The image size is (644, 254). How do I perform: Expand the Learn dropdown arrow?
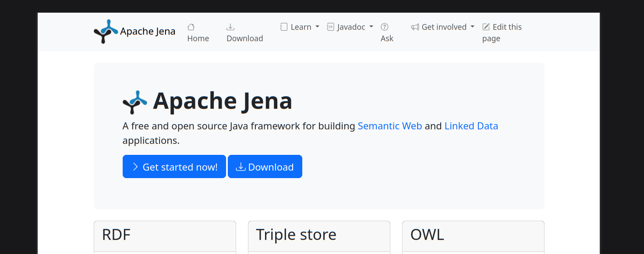pos(317,27)
